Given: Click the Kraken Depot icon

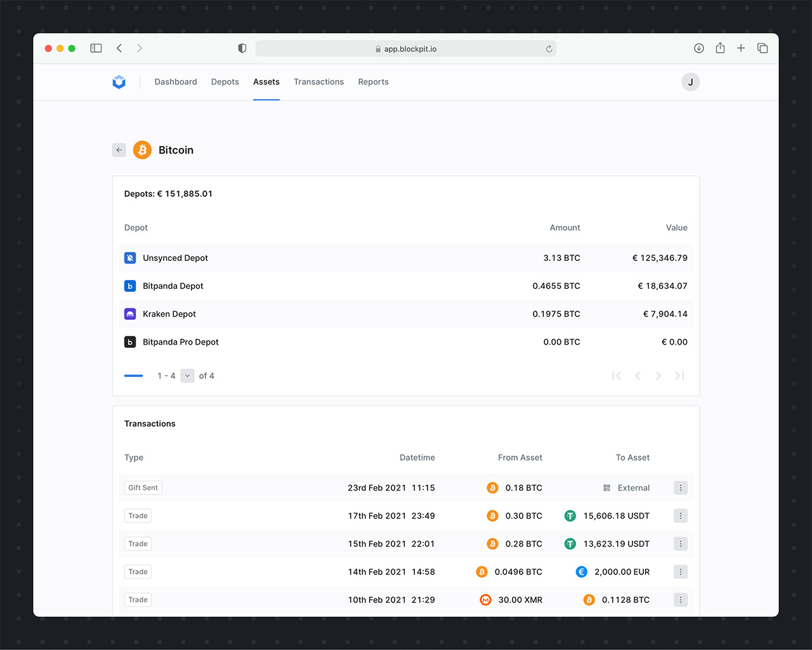Looking at the screenshot, I should tap(130, 314).
